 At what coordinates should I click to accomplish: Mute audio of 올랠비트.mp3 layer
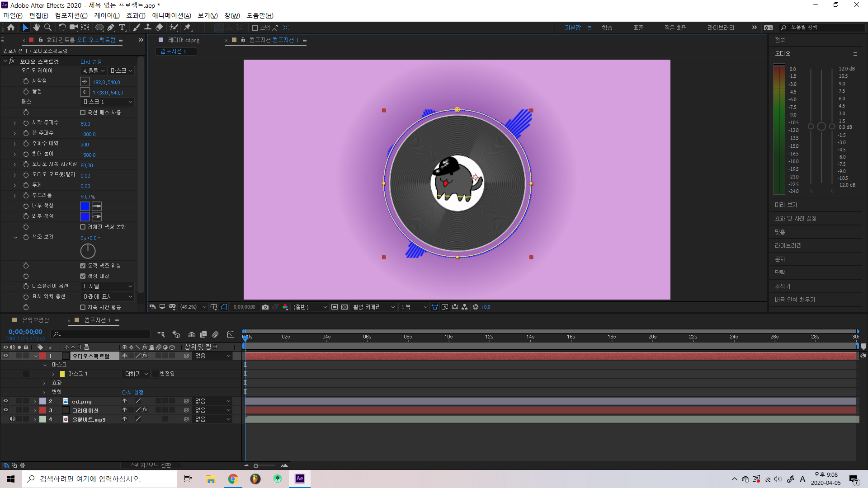pos(13,419)
